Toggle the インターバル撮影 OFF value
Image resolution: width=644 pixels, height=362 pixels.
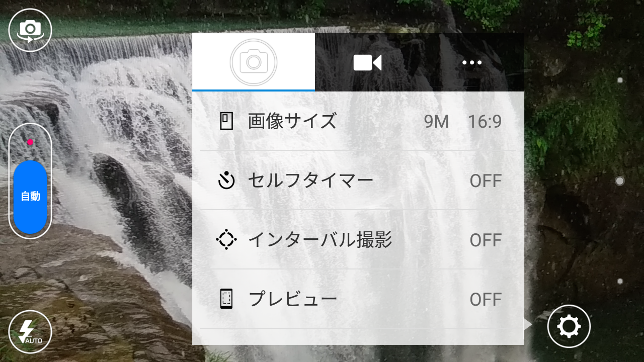pyautogui.click(x=485, y=240)
